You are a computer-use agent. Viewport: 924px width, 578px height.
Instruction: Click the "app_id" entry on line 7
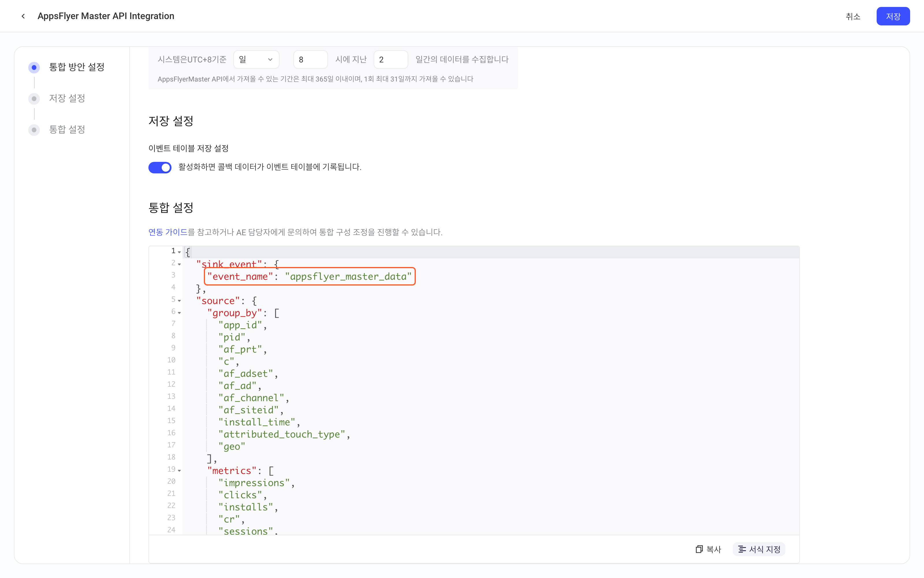point(240,325)
